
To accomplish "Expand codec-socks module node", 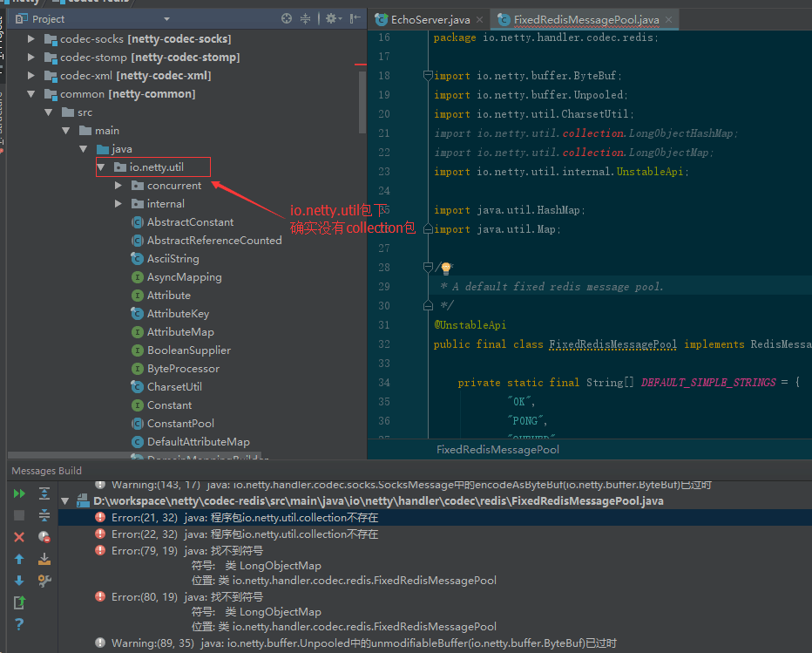I will click(31, 39).
